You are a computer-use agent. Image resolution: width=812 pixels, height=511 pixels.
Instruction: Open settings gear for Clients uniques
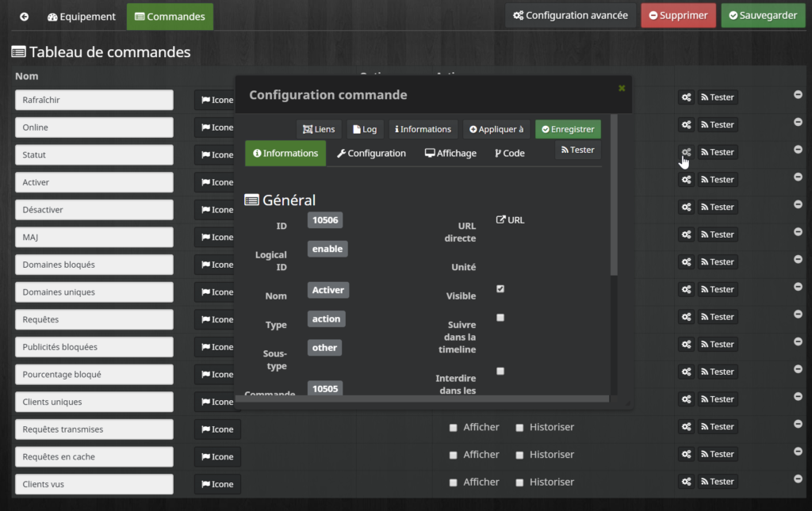pyautogui.click(x=686, y=399)
